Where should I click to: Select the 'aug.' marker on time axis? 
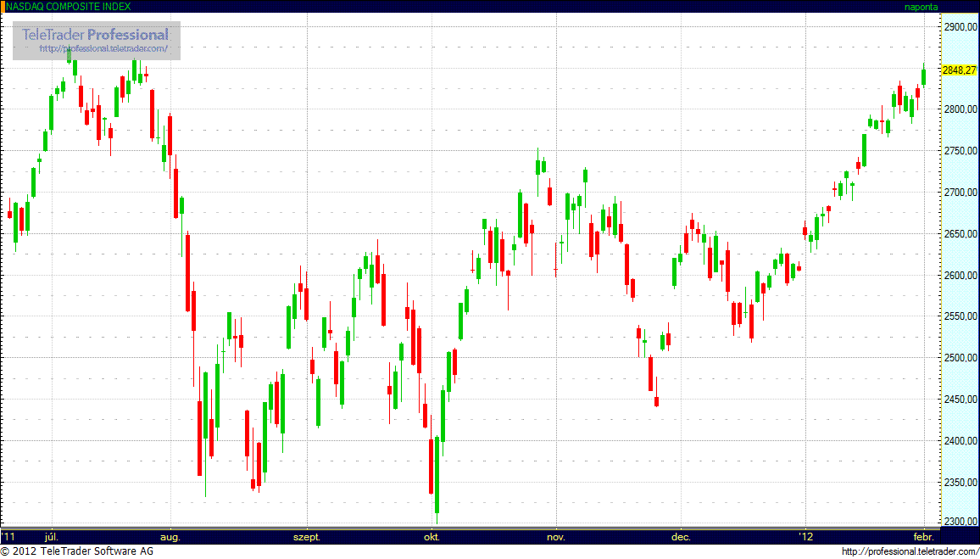coord(170,537)
